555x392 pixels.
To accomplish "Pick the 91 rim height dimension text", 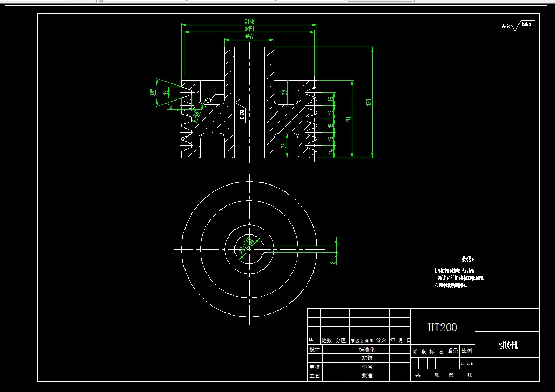I will (348, 119).
